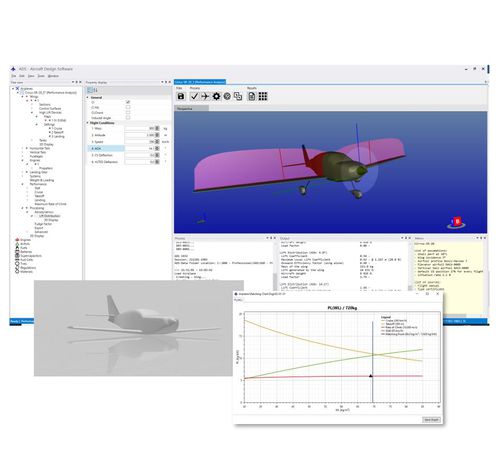This screenshot has height=469, width=500.
Task: Click the Mass value spinner
Action: [x=157, y=129]
